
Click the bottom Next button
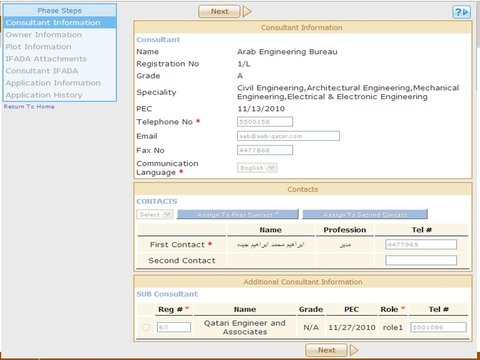pyautogui.click(x=326, y=350)
